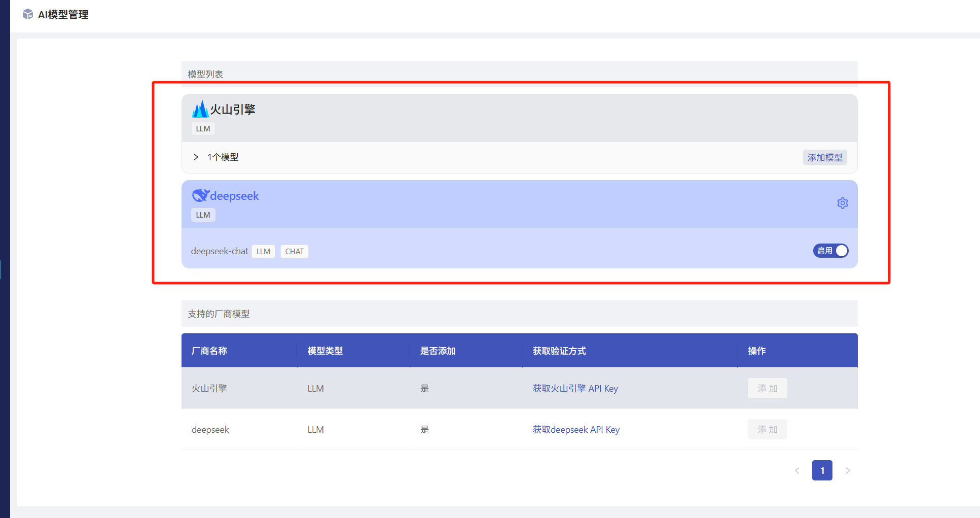The width and height of the screenshot is (980, 518).
Task: Click the 火山引擎 card title text
Action: (x=233, y=109)
